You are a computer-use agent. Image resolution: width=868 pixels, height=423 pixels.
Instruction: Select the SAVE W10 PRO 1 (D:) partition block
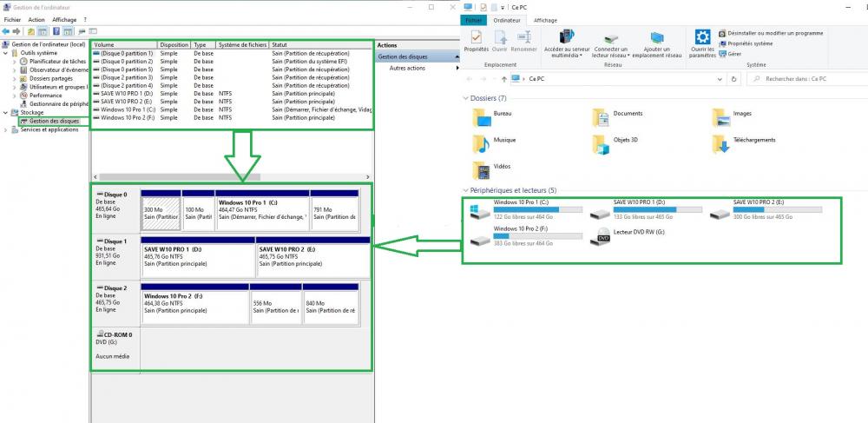tap(198, 261)
